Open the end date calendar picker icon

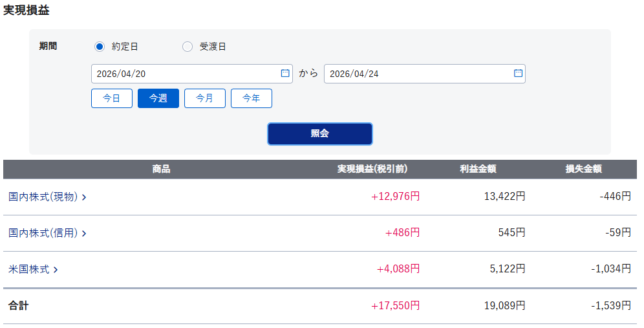(x=518, y=74)
